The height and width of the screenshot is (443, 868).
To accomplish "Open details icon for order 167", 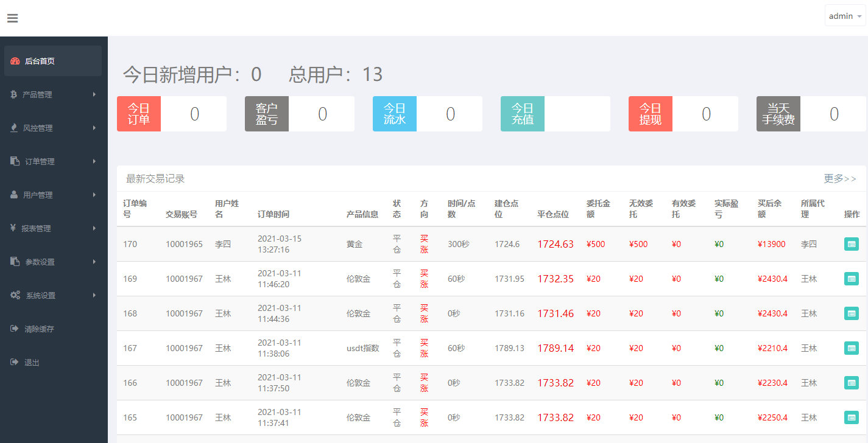I will (x=852, y=348).
